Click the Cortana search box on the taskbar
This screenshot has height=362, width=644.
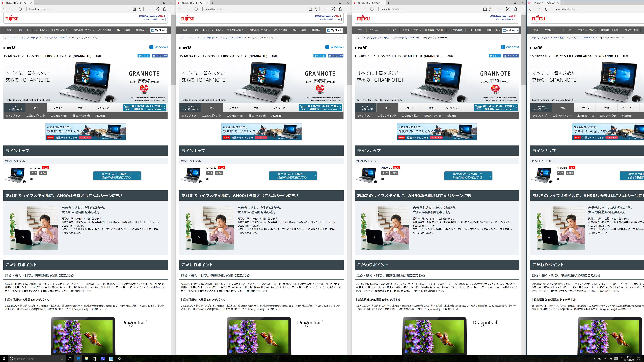coord(35,358)
